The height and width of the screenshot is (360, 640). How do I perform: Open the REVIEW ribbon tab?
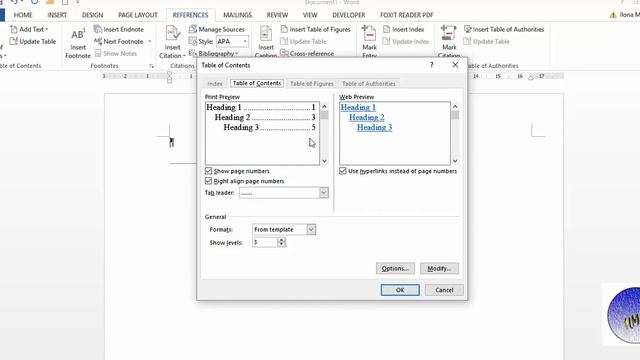(278, 15)
